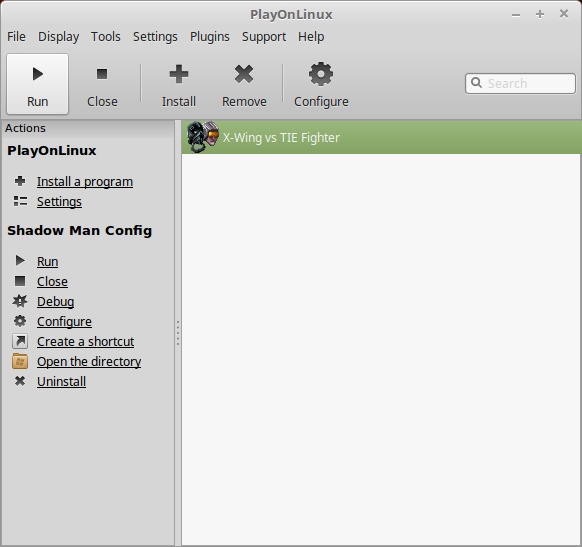Click the Run play icon in toolbar
Viewport: 582px width, 547px height.
coord(37,74)
